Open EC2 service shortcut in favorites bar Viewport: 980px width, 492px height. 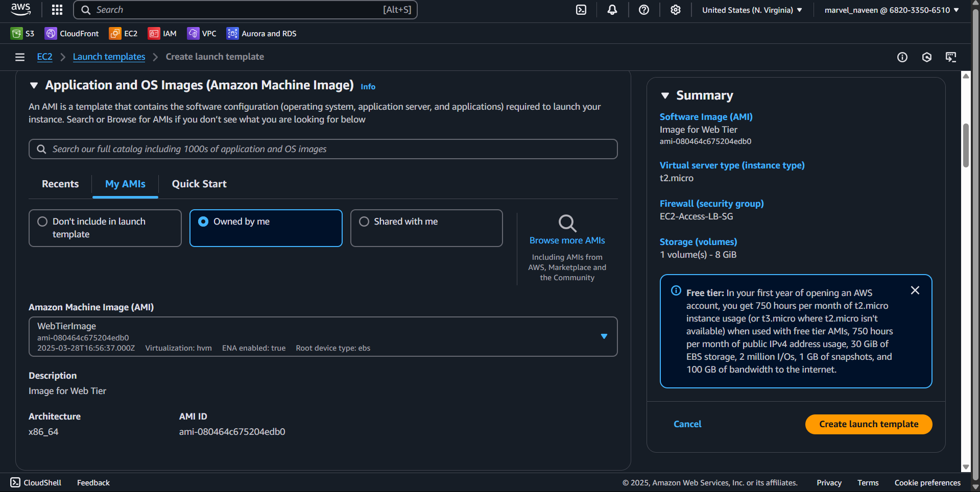point(123,34)
